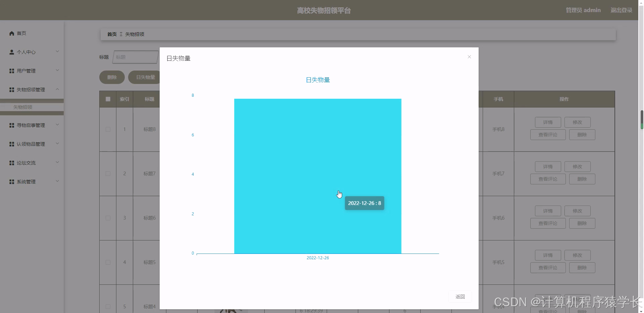This screenshot has width=644, height=313.
Task: Click the 标题 search input field
Action: [x=136, y=57]
